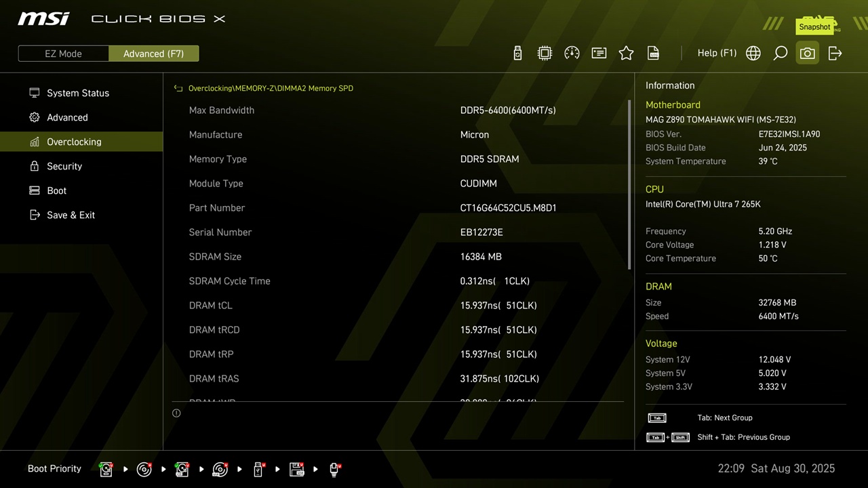The width and height of the screenshot is (868, 488).
Task: Click the Motherboard heading in Information panel
Action: click(673, 105)
